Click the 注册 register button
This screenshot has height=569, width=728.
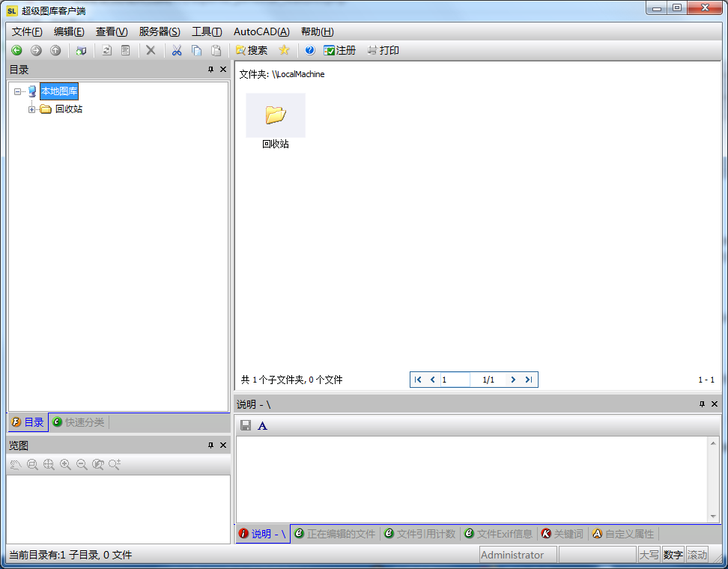coord(339,50)
